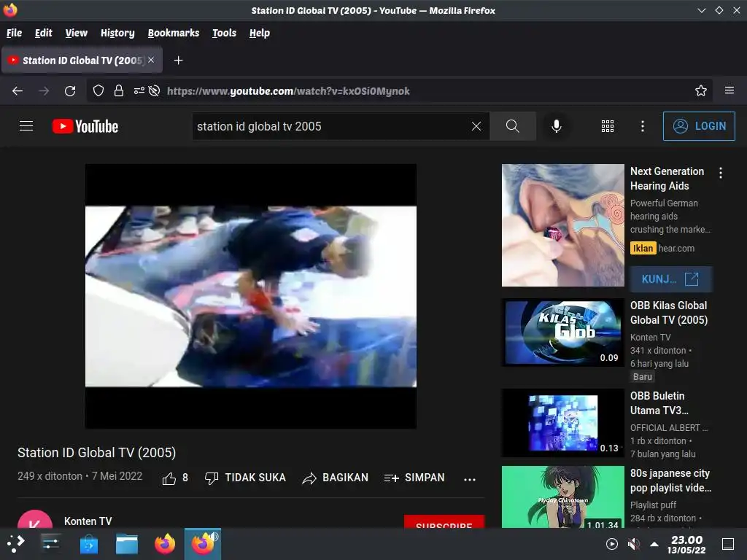
Task: Click the autoplay blocked icon in address bar
Action: (155, 91)
